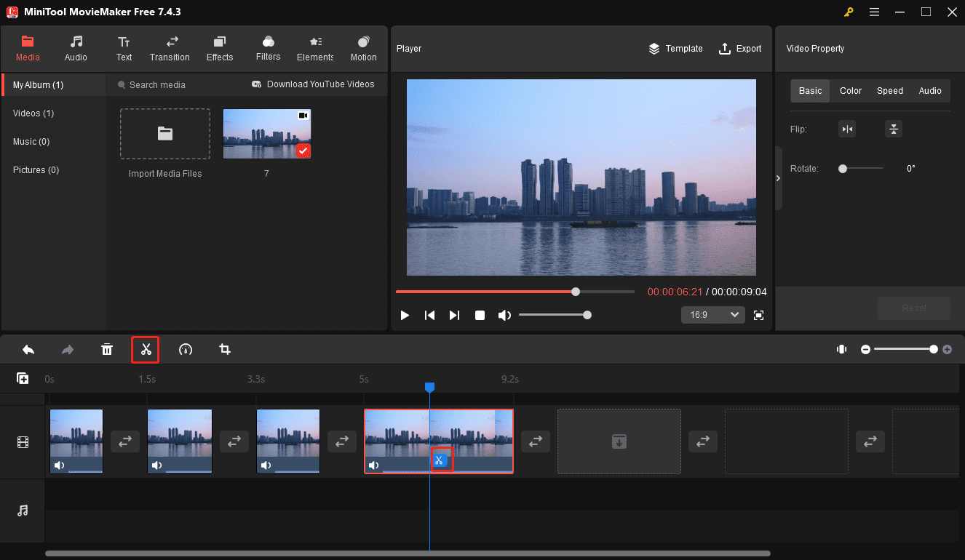Image resolution: width=965 pixels, height=560 pixels.
Task: Click Download YouTube Videos
Action: pyautogui.click(x=313, y=84)
